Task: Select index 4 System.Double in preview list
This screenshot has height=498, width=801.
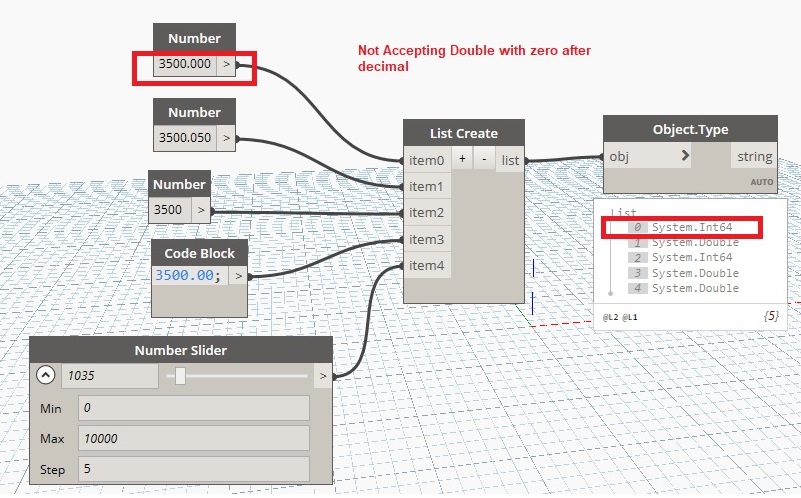Action: [x=684, y=288]
